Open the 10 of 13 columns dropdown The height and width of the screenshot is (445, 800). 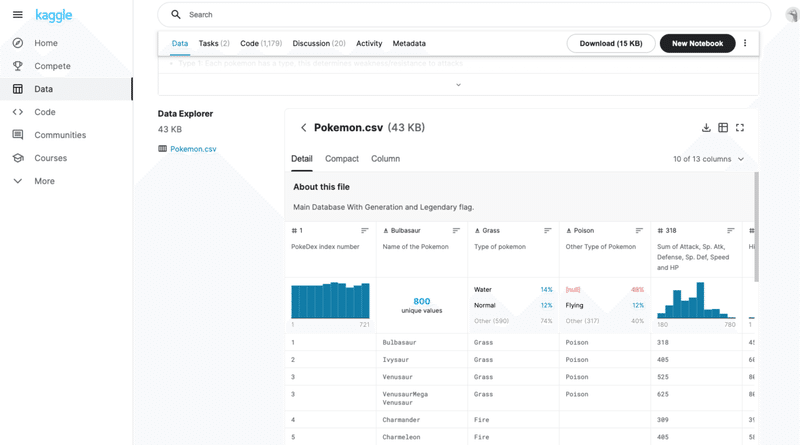708,159
